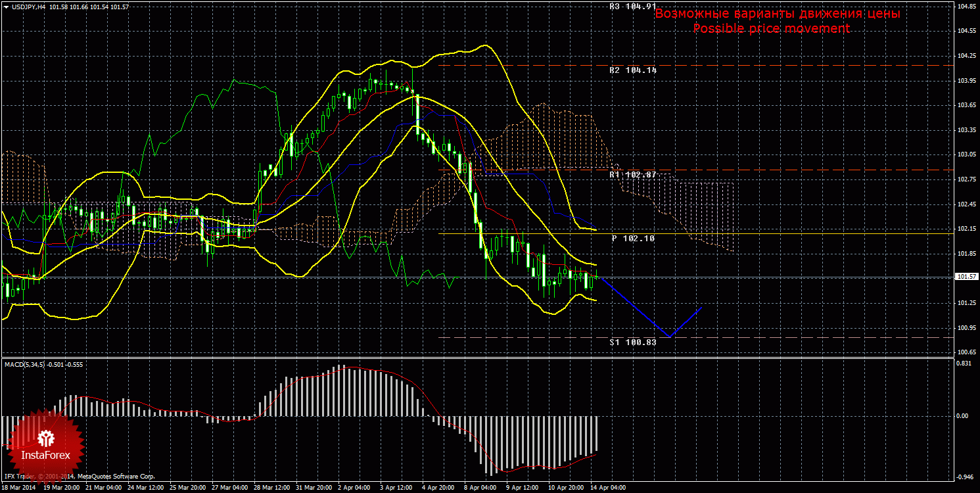Open the chart menu arrow beside USDJPY,H4

(x=6, y=7)
